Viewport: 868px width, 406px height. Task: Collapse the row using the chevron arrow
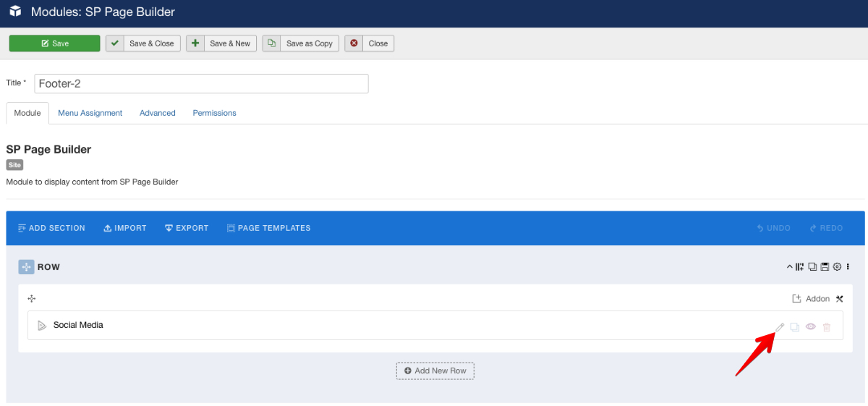click(x=790, y=267)
